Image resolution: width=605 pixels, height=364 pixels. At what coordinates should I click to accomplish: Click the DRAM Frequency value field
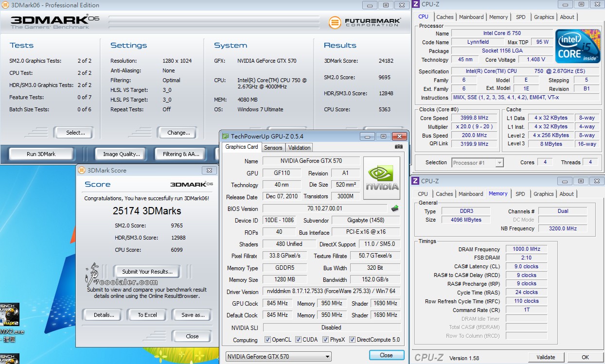[x=527, y=249]
